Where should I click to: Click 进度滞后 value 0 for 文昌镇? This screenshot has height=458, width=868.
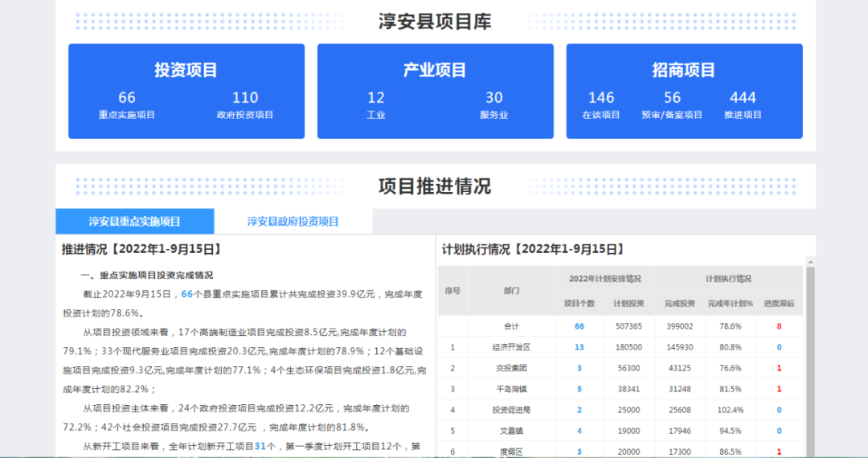point(779,431)
